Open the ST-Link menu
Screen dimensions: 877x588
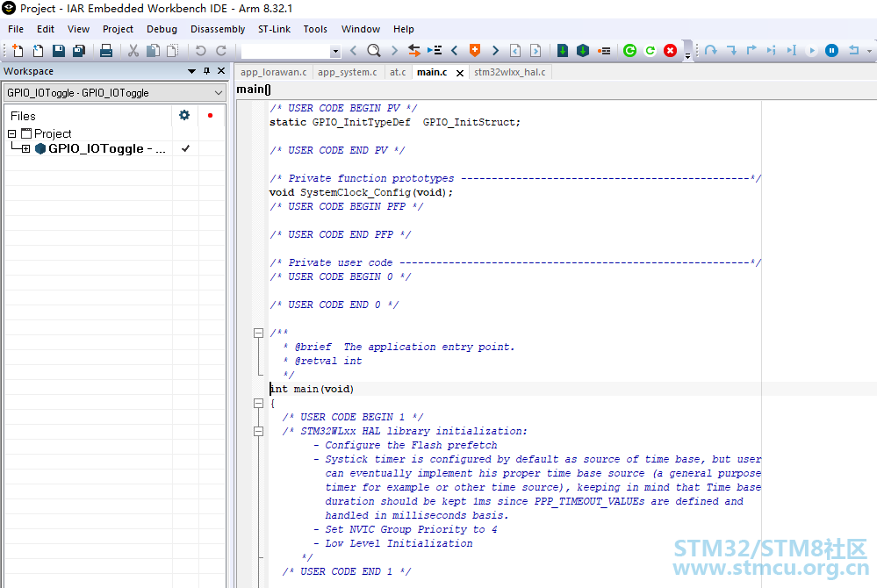274,29
